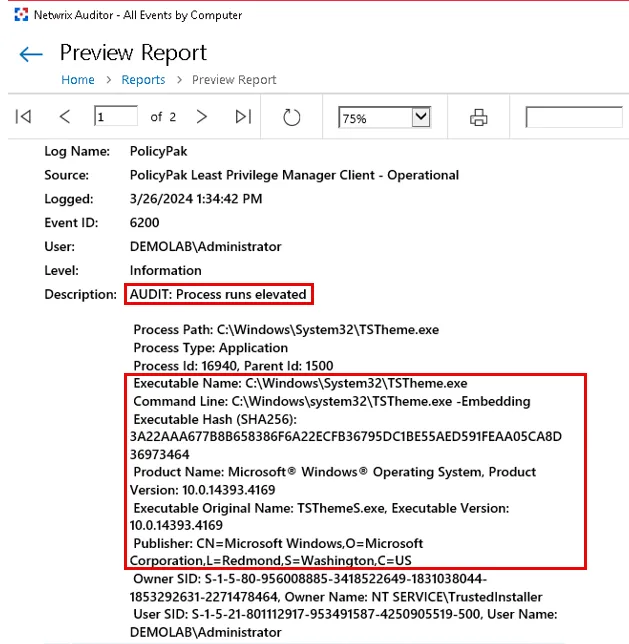The width and height of the screenshot is (629, 644).
Task: Click the DEMOLAB\Administrator user value
Action: coord(205,247)
